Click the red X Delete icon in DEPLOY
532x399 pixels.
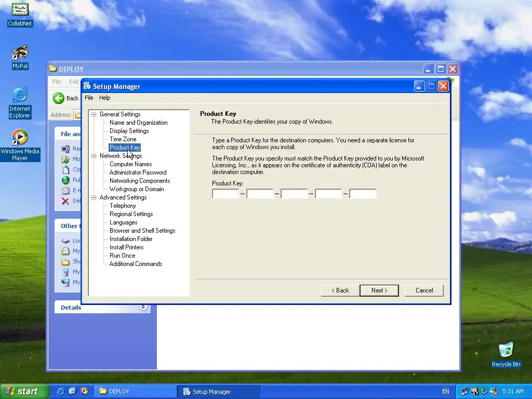[65, 201]
